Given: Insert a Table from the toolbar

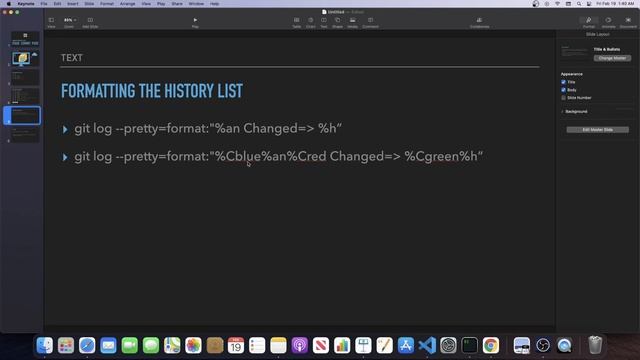Looking at the screenshot, I should (x=297, y=22).
